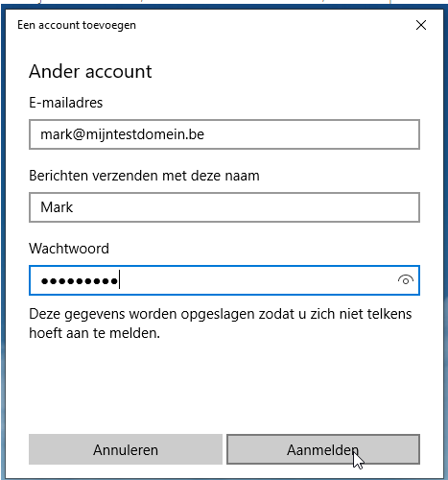Click inside the Wachtwoord password field
Viewport: 448px width, 480px height.
pyautogui.click(x=224, y=280)
